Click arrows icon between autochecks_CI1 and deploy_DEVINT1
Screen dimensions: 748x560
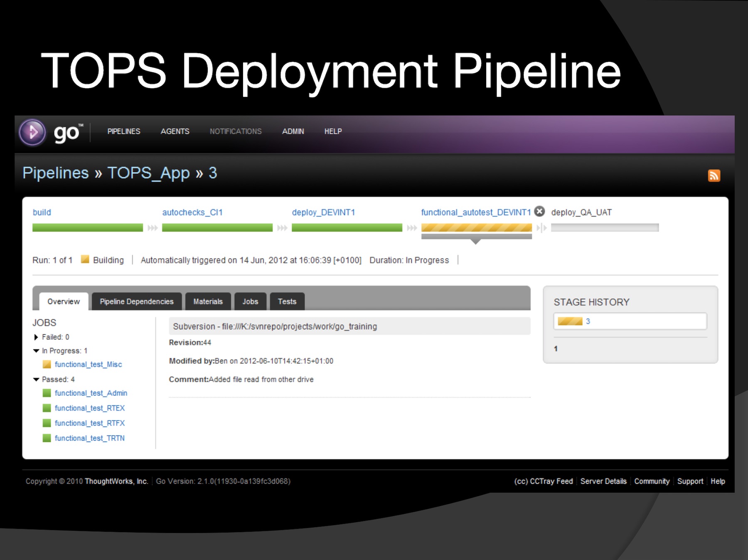[282, 228]
